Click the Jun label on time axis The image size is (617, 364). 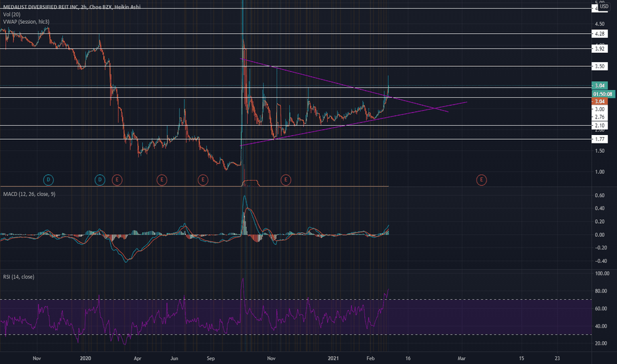tap(174, 358)
